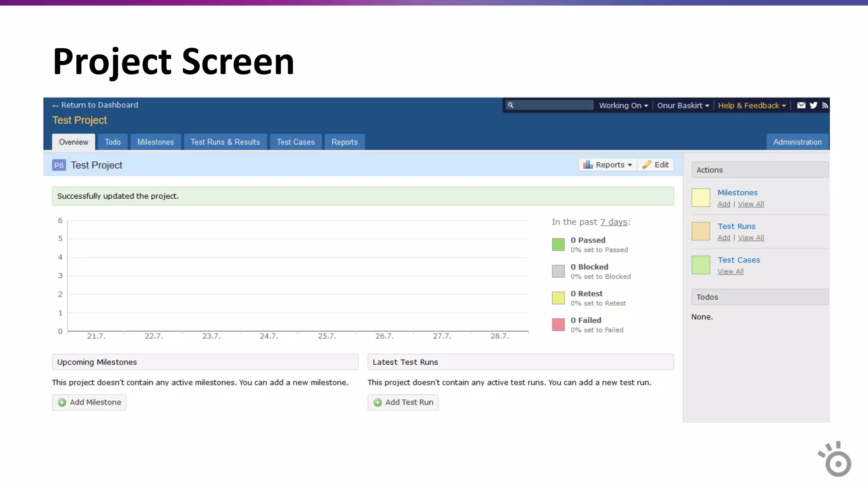The image size is (868, 488).
Task: Click the 'Todos' sidebar header
Action: click(760, 297)
